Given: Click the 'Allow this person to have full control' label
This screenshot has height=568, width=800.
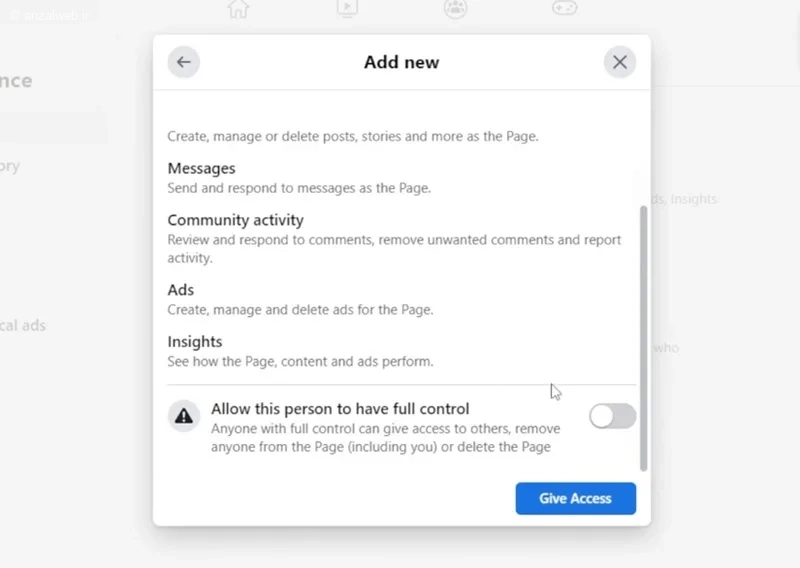Looking at the screenshot, I should pos(340,409).
